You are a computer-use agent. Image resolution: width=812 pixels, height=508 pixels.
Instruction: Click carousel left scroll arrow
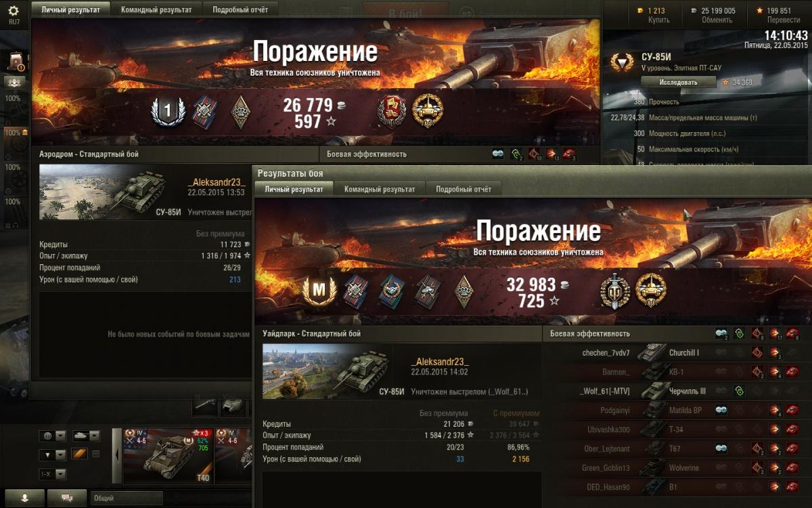coord(117,456)
